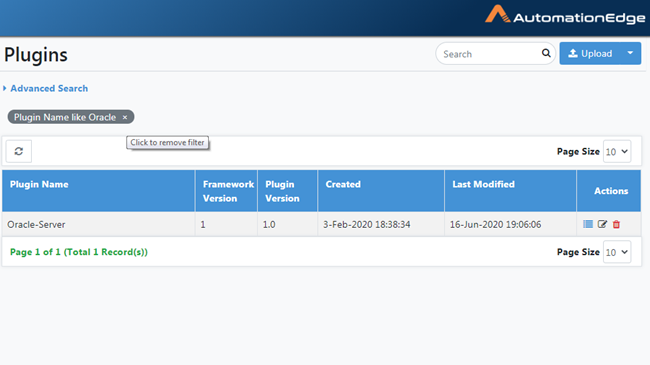Image resolution: width=650 pixels, height=365 pixels.
Task: Click the search magnifier icon
Action: point(546,53)
